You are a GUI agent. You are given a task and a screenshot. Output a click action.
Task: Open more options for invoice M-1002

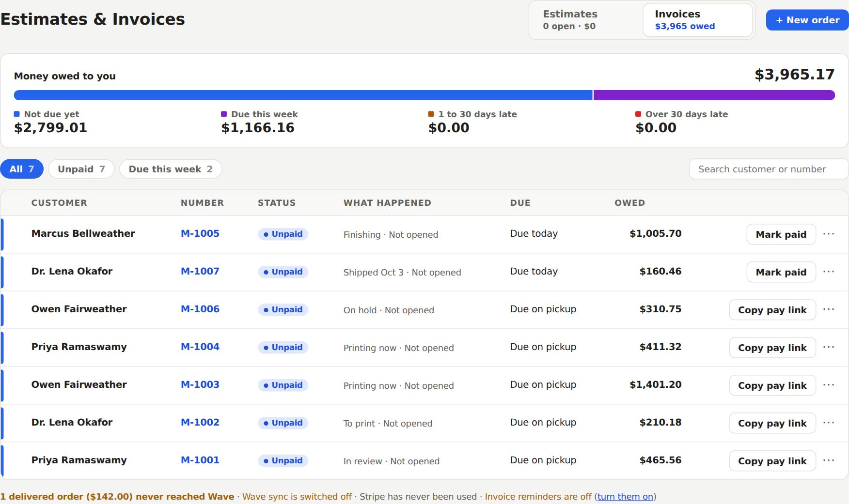pyautogui.click(x=828, y=423)
